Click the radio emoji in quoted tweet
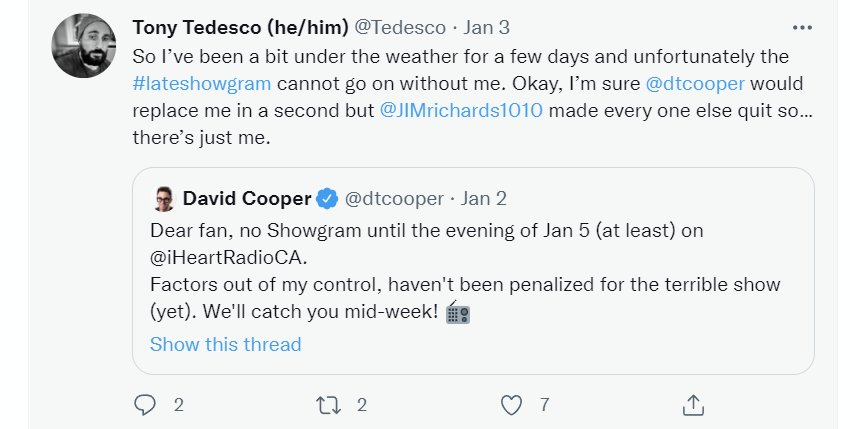The width and height of the screenshot is (850, 429). (458, 312)
